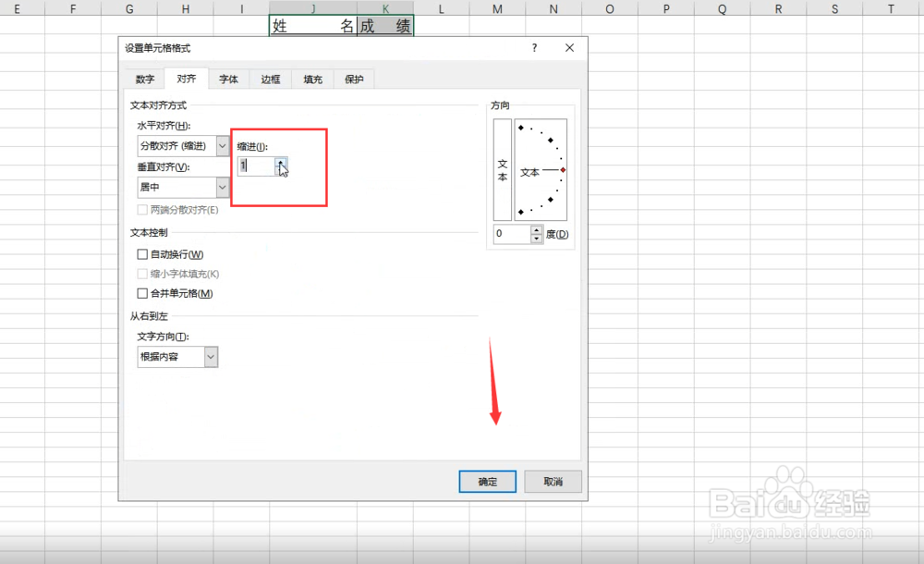Toggle 两端分散对齐 checkbox

coord(142,210)
